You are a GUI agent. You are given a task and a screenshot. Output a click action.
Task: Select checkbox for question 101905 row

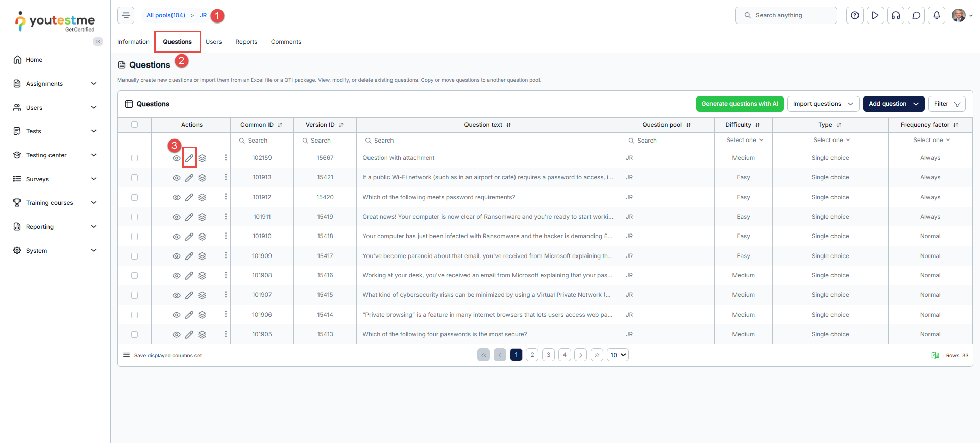tap(135, 335)
